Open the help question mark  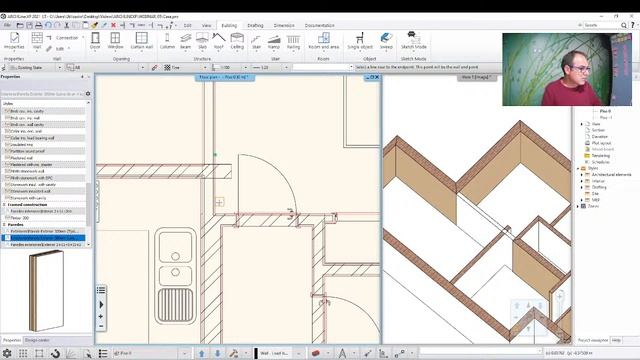633,25
